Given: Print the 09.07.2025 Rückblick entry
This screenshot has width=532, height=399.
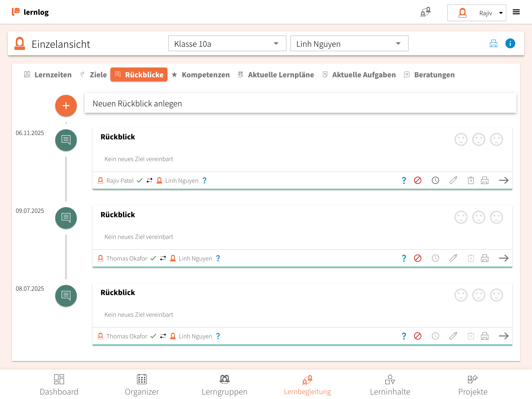Looking at the screenshot, I should (484, 258).
